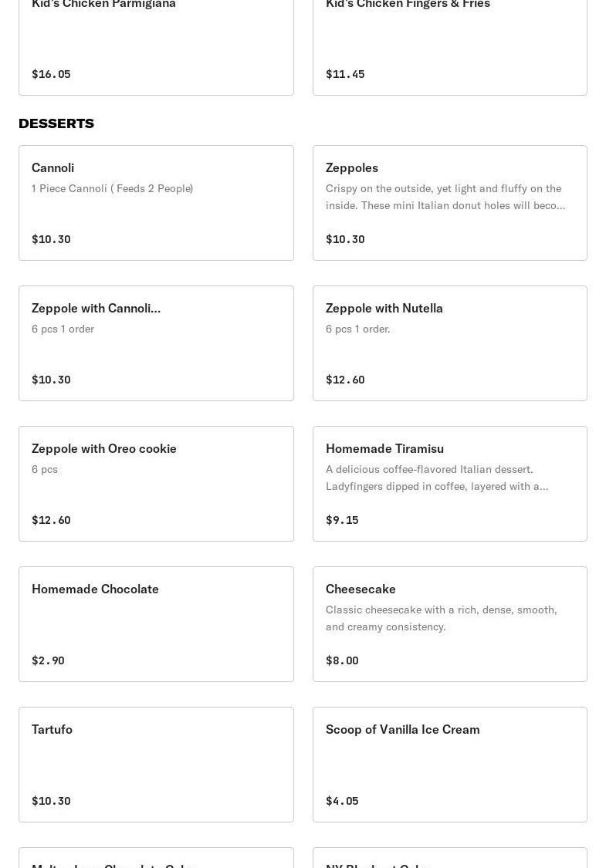This screenshot has height=868, width=606.
Task: Open the Cheesecake item title
Action: click(x=361, y=589)
